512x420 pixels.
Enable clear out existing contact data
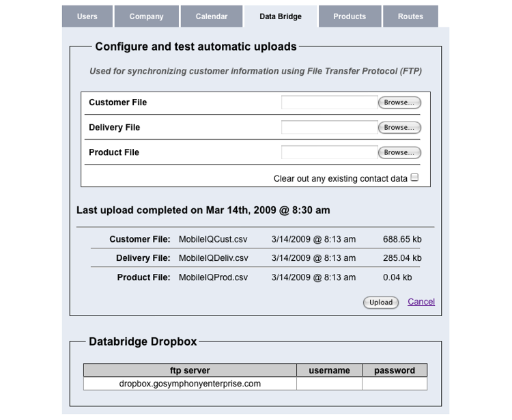click(414, 178)
